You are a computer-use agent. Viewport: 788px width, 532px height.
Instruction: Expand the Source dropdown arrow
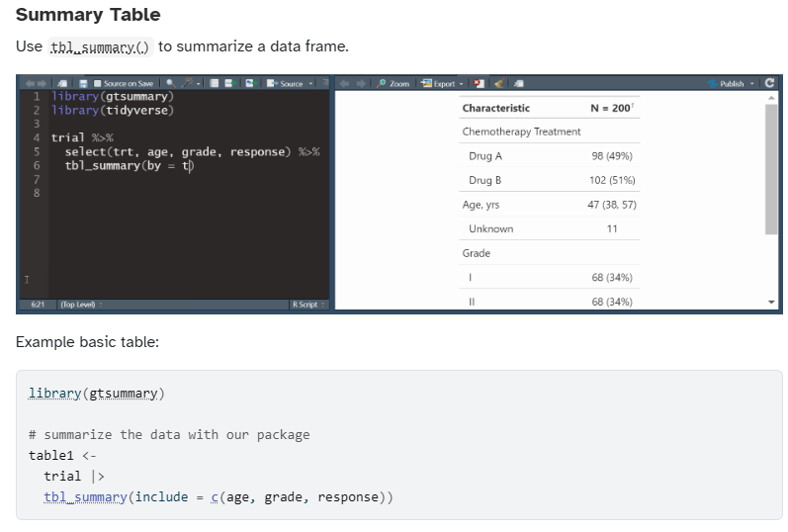pos(310,84)
